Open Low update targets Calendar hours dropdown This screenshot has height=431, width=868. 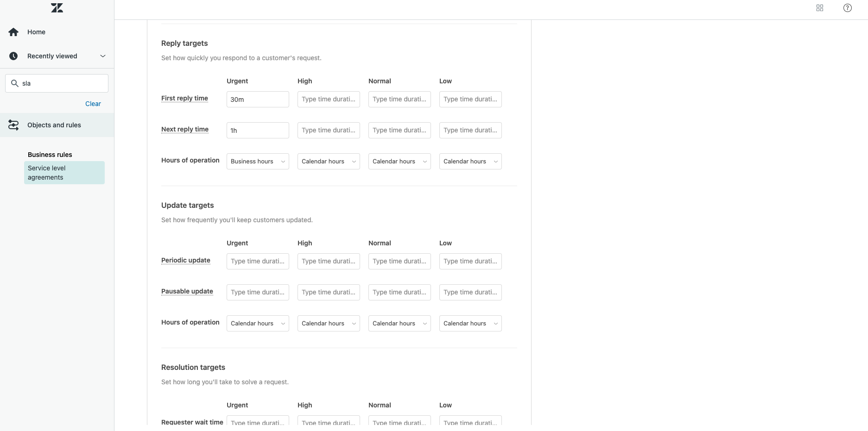point(470,324)
